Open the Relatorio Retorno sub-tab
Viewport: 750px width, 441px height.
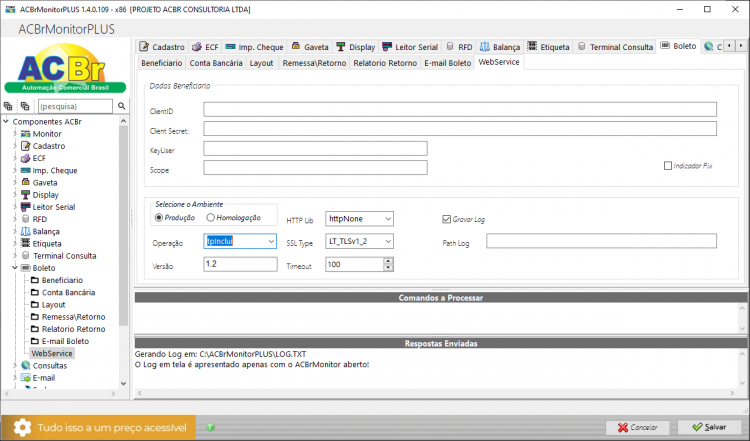tap(385, 63)
